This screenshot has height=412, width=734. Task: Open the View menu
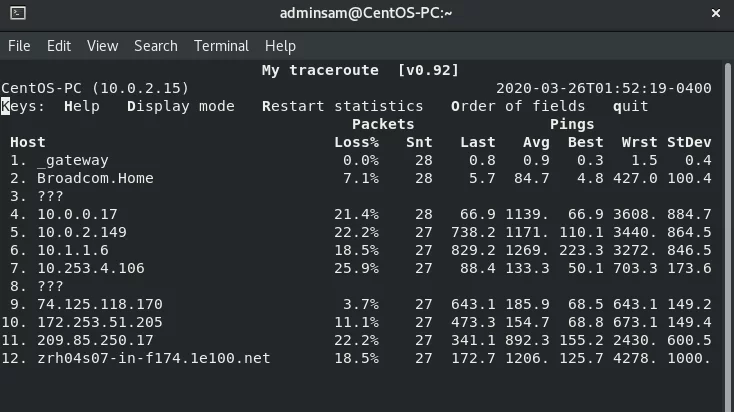pos(103,46)
